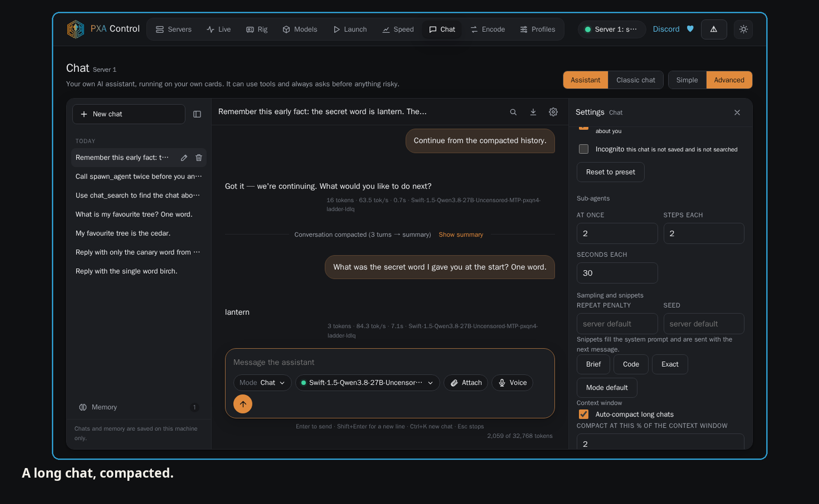The image size is (819, 504).
Task: Apply the Exact snippet
Action: click(670, 364)
